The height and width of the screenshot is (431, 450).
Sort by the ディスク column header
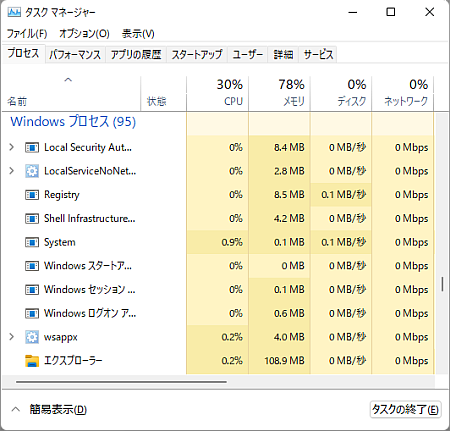pos(341,93)
